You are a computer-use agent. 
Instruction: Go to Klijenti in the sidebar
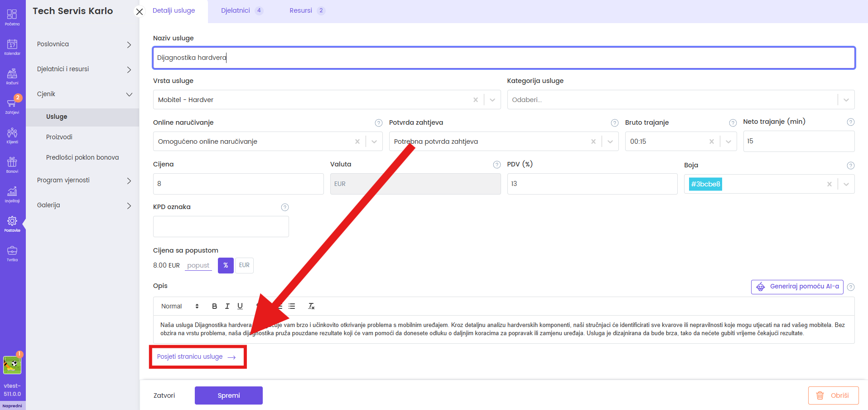[x=12, y=135]
